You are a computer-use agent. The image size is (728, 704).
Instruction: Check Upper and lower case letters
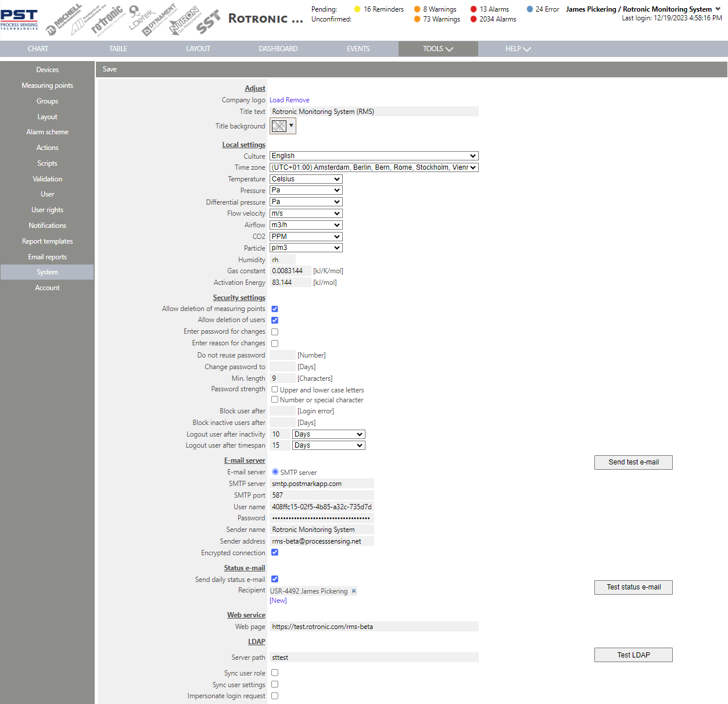(275, 389)
